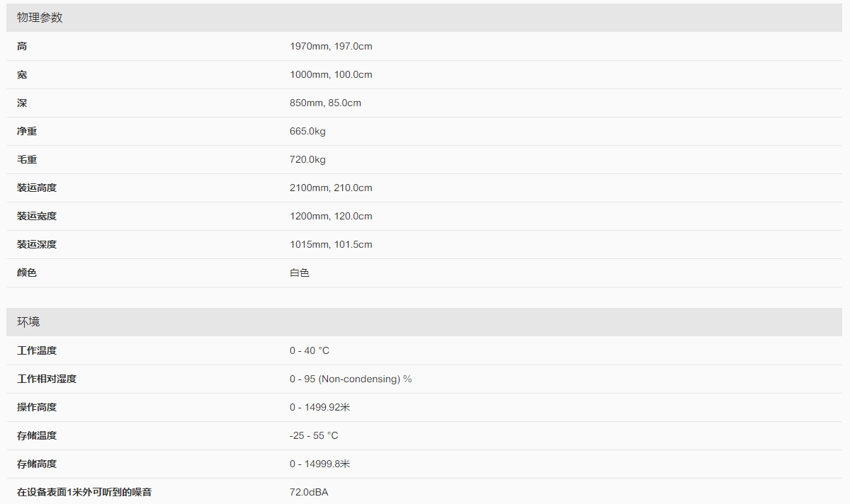Screen dimensions: 850x504
Task: Select the 1970mm, 197.0cm height value
Action: (x=331, y=47)
